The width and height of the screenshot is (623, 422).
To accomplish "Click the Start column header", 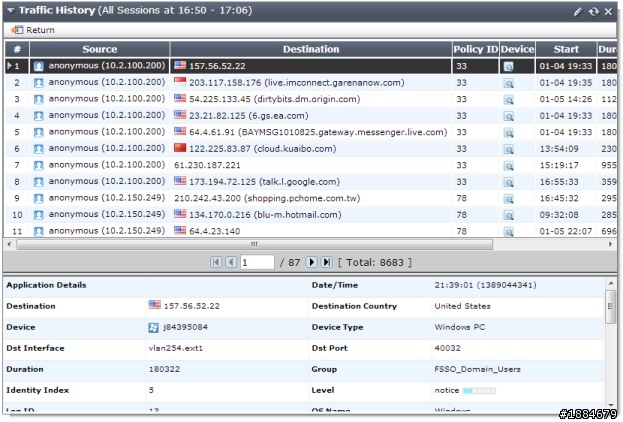I will click(566, 49).
